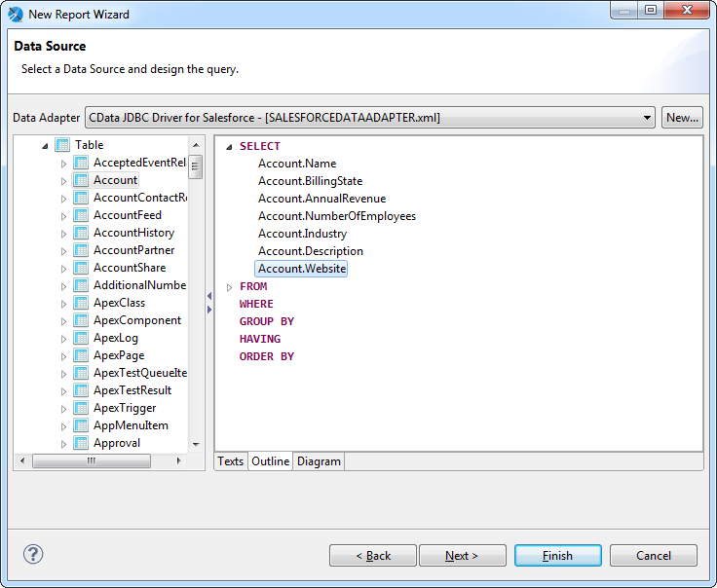Screen dimensions: 717x588
Task: Open help with the question mark icon
Action: 33,555
